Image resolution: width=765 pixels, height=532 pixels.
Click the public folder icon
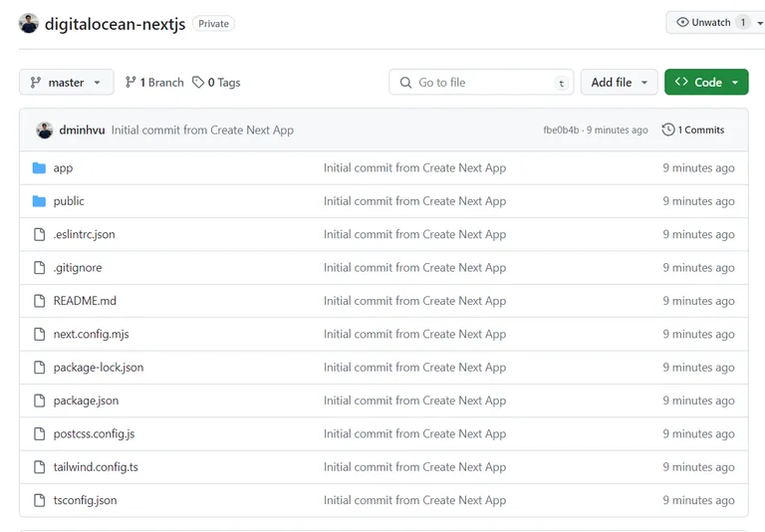pos(39,201)
